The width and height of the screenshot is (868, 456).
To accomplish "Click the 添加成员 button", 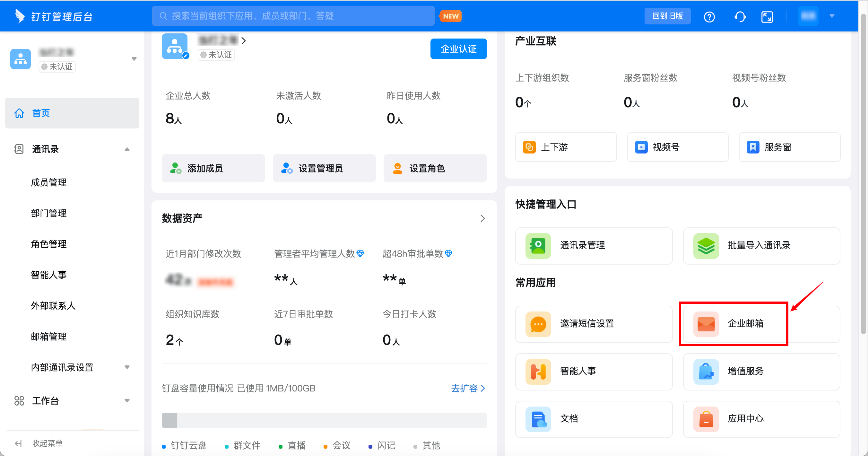I will click(x=213, y=168).
